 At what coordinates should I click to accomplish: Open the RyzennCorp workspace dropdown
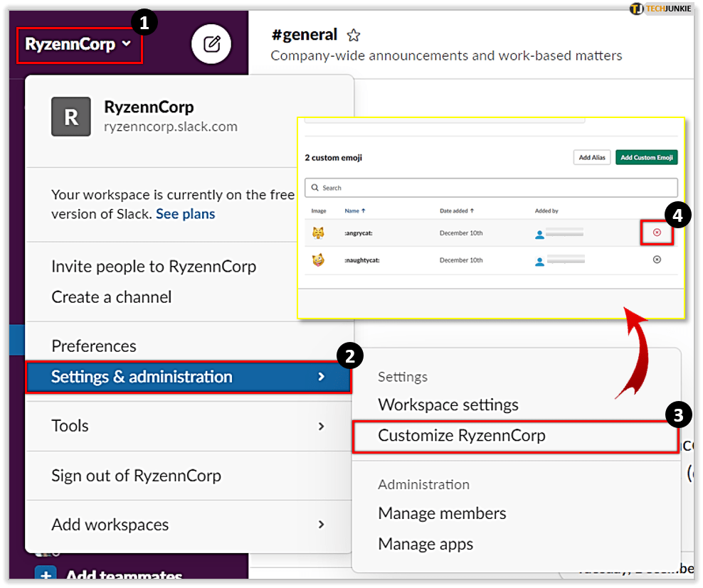tap(78, 45)
